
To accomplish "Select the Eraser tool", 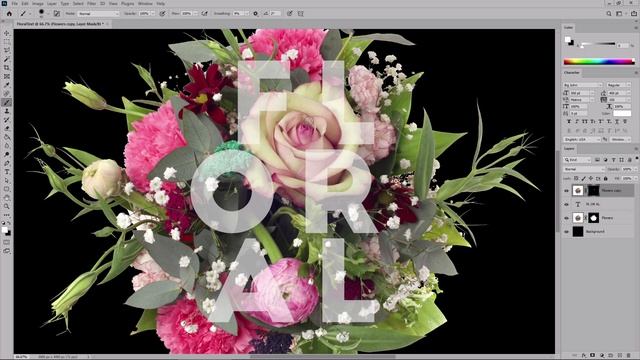I will (7, 129).
